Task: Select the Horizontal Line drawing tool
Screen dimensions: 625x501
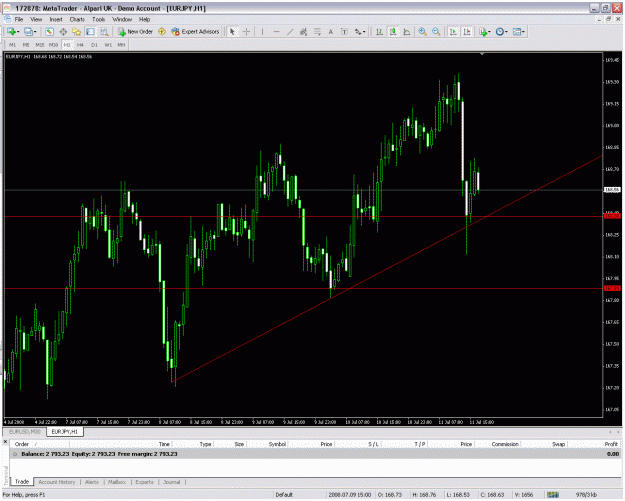Action: (x=276, y=32)
